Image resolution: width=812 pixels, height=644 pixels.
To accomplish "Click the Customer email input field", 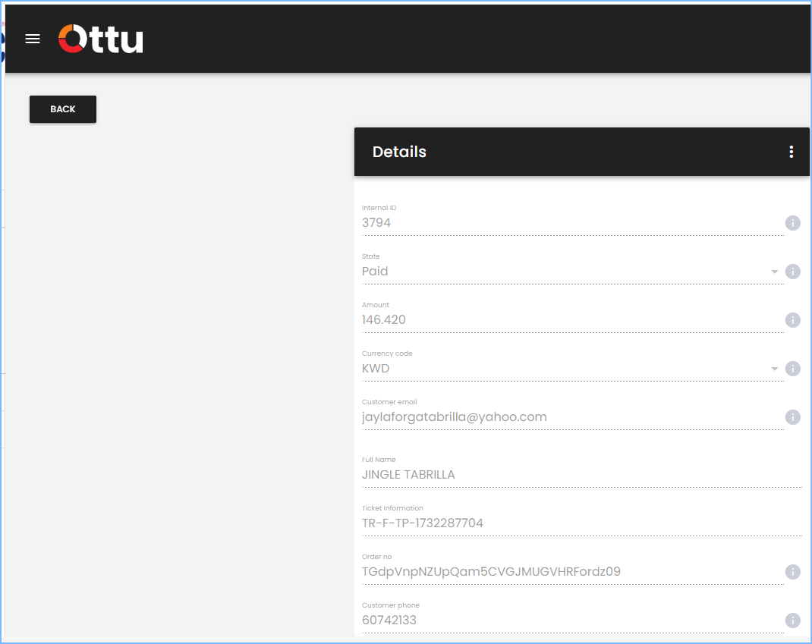I will 572,417.
